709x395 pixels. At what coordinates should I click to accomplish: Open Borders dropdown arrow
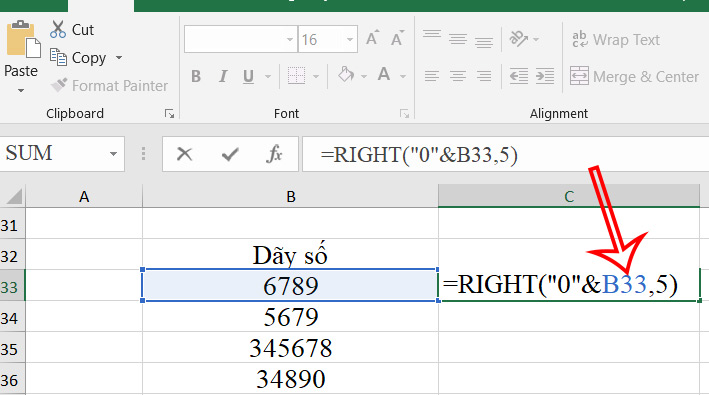click(x=316, y=76)
